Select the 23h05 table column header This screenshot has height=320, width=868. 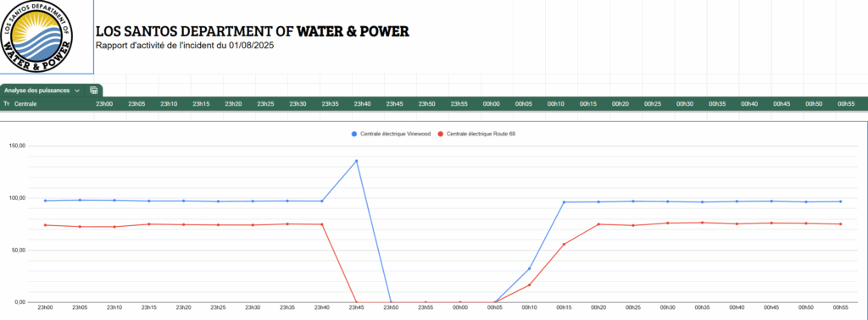click(x=136, y=104)
